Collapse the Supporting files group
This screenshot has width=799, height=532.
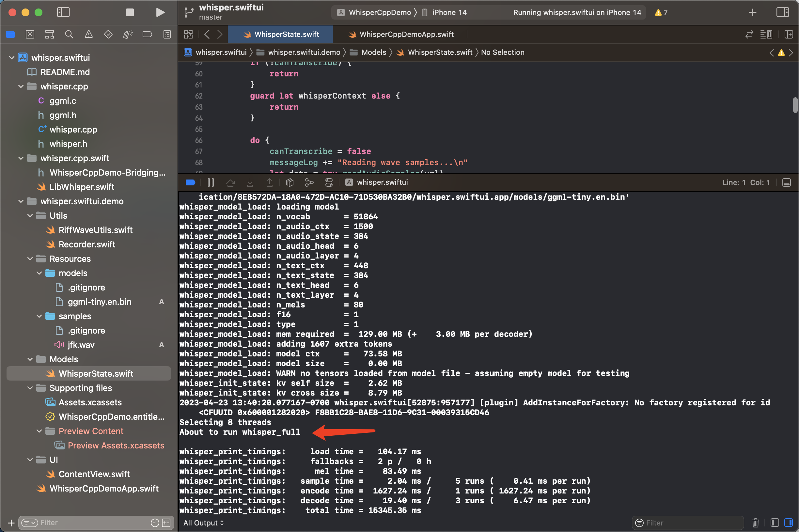(30, 388)
